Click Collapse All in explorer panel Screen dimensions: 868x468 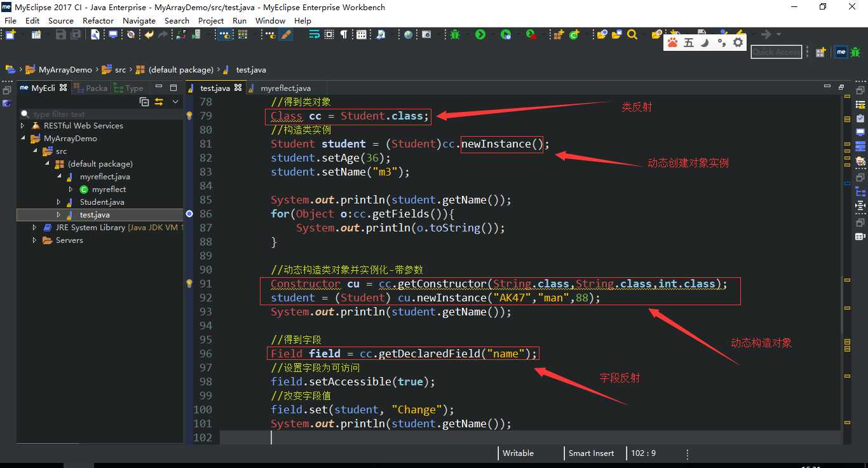pos(144,102)
